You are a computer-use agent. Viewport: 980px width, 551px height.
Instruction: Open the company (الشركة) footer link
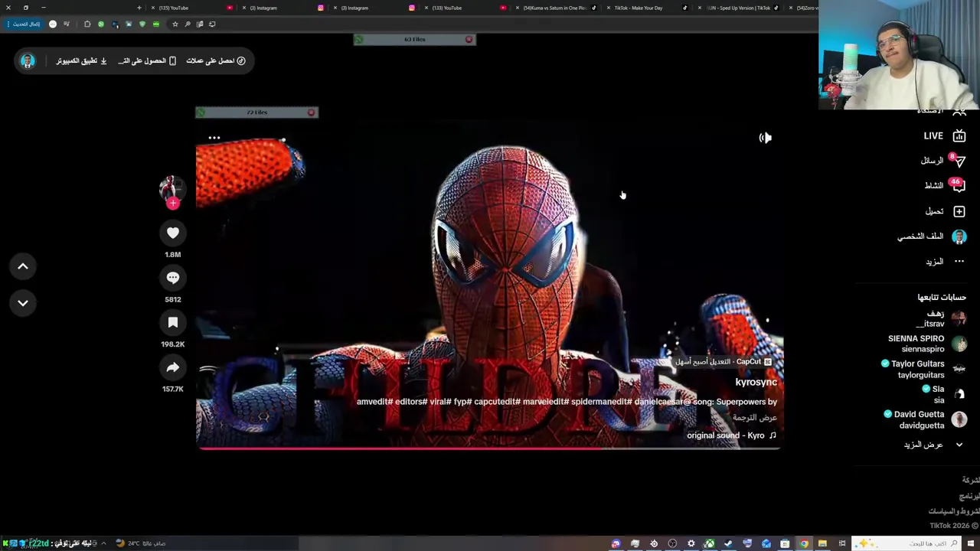coord(970,480)
